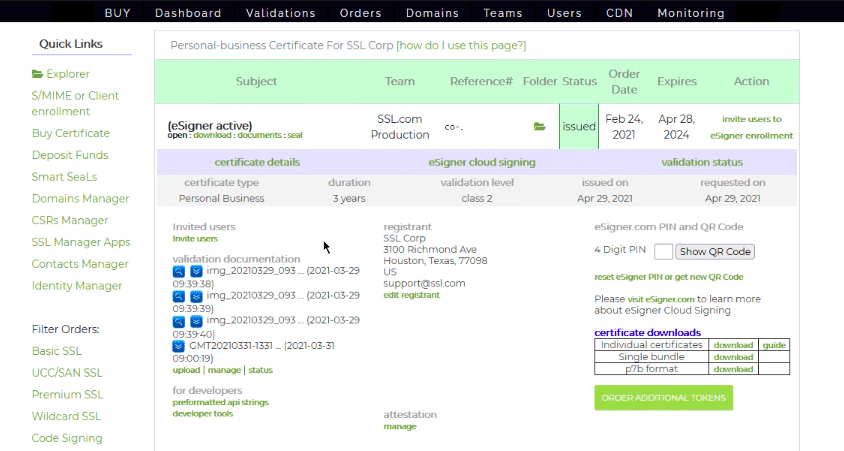Click the folder icon in the order row

540,127
